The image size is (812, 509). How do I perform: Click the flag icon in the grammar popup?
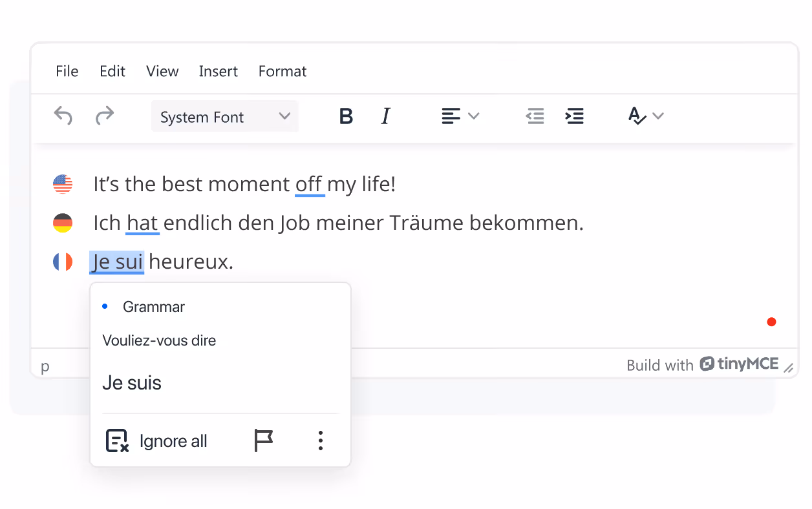[264, 440]
